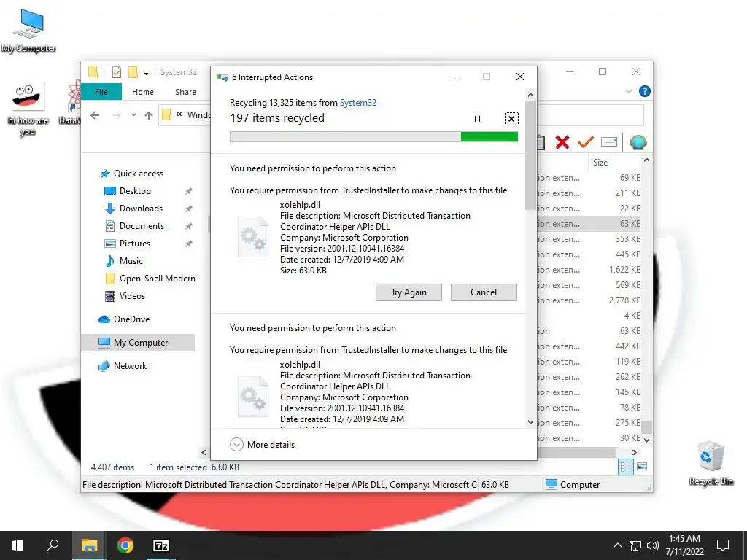Open Documents in the navigation pane

pos(142,226)
